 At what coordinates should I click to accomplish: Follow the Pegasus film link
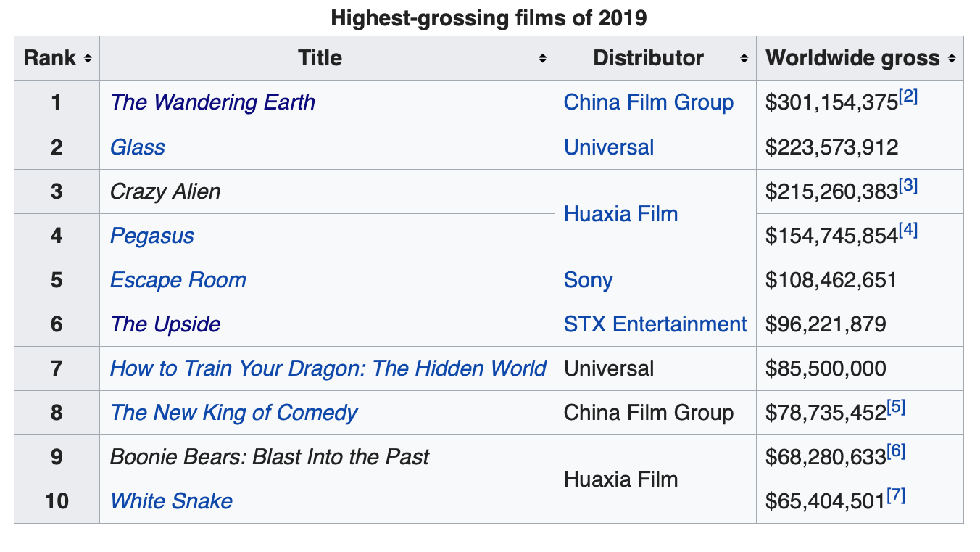pos(151,236)
